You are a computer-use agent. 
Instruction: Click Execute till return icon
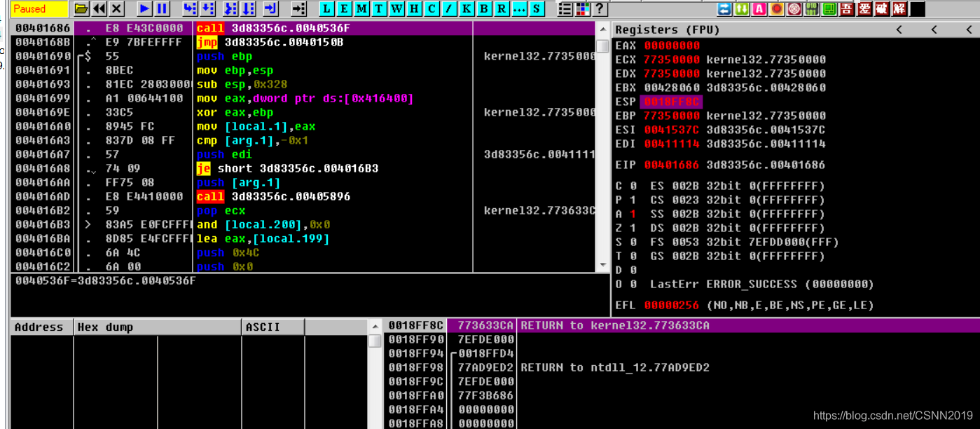271,9
